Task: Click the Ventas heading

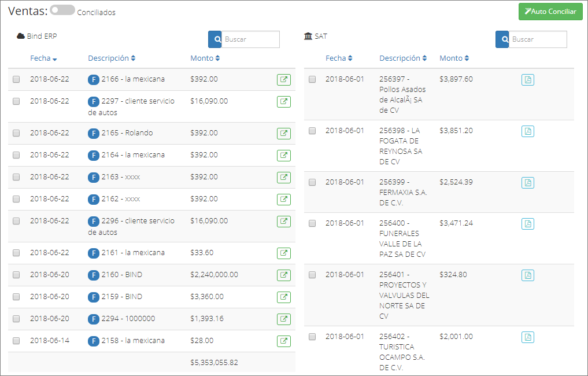Action: coord(28,11)
